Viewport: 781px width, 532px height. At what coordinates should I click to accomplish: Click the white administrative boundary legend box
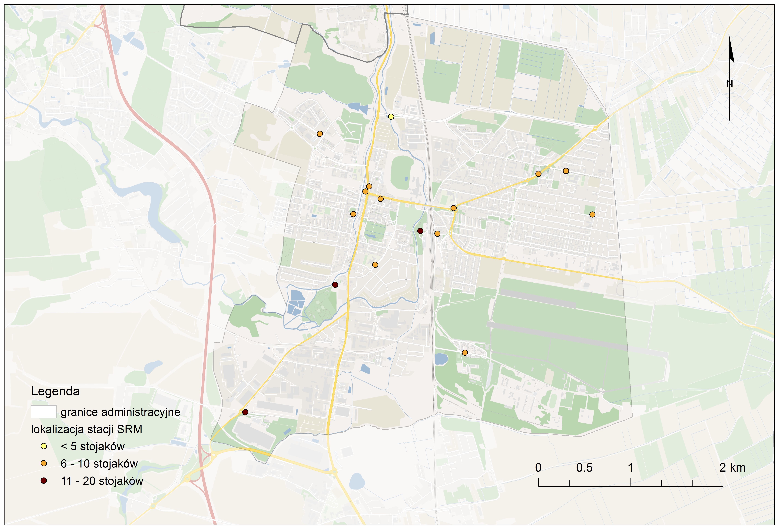[44, 412]
